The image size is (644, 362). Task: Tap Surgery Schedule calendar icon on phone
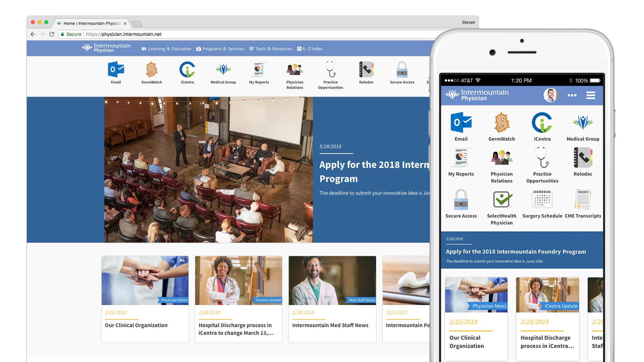[x=542, y=199]
